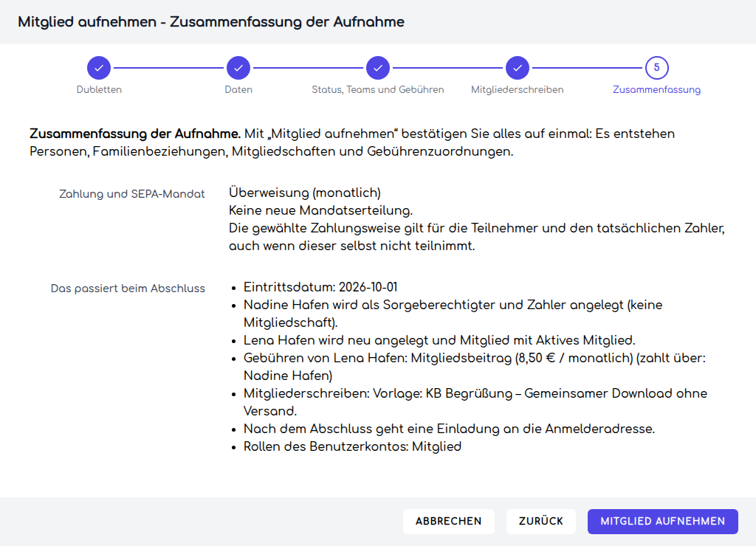This screenshot has width=756, height=546.
Task: Click the dialog title Mitglied aufnehmen – Zusammenfassung
Action: click(x=211, y=22)
